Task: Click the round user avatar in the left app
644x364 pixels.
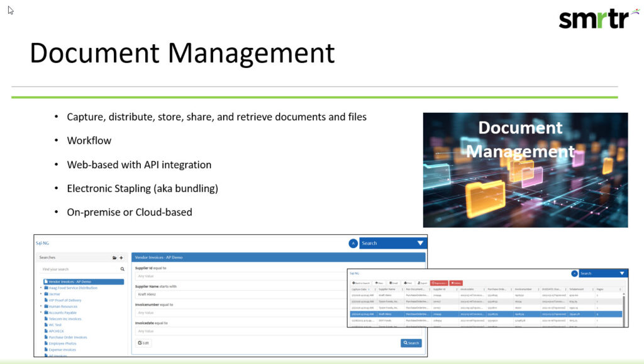Action: click(353, 243)
